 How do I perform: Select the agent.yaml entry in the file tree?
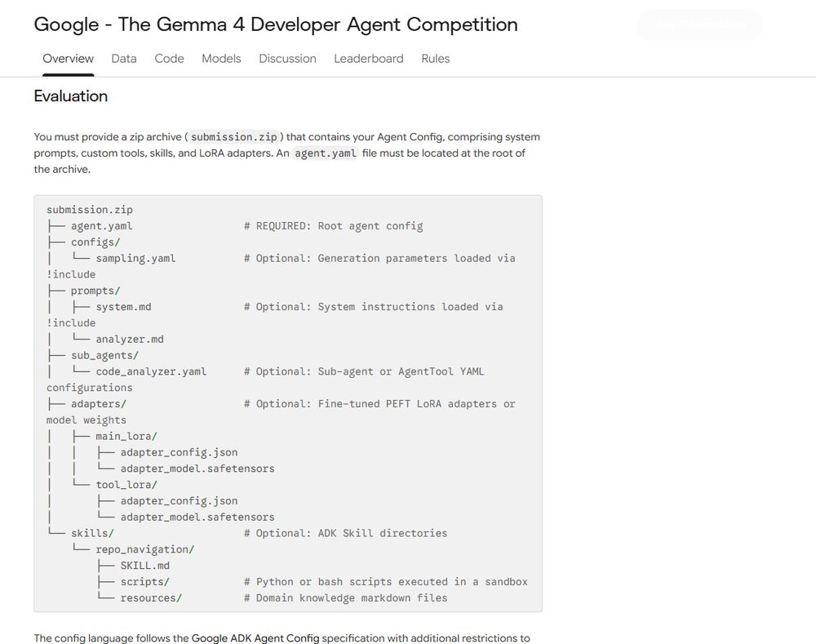tap(101, 226)
